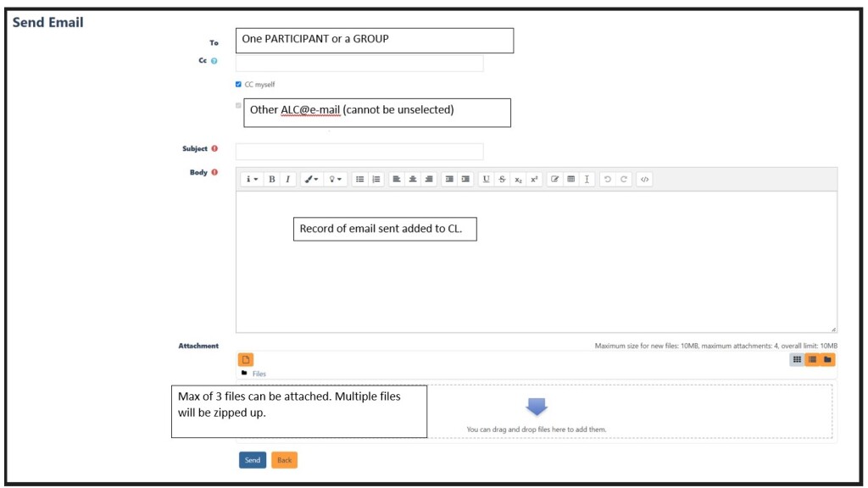868x488 pixels.
Task: Click the add file icon under Attachment
Action: click(246, 359)
